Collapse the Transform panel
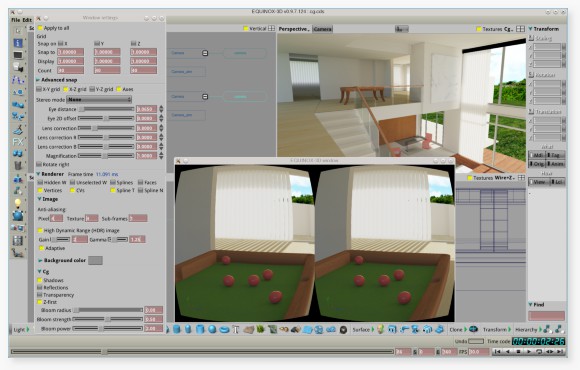Image resolution: width=580 pixels, height=370 pixels. pyautogui.click(x=530, y=29)
